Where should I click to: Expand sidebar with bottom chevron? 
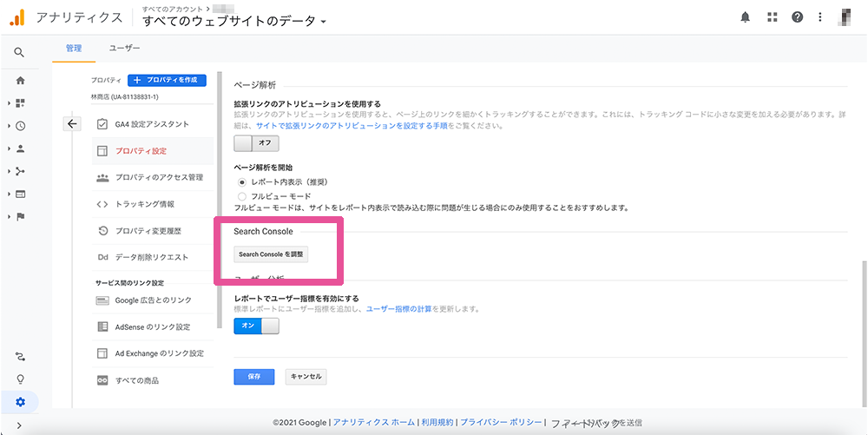click(x=19, y=425)
